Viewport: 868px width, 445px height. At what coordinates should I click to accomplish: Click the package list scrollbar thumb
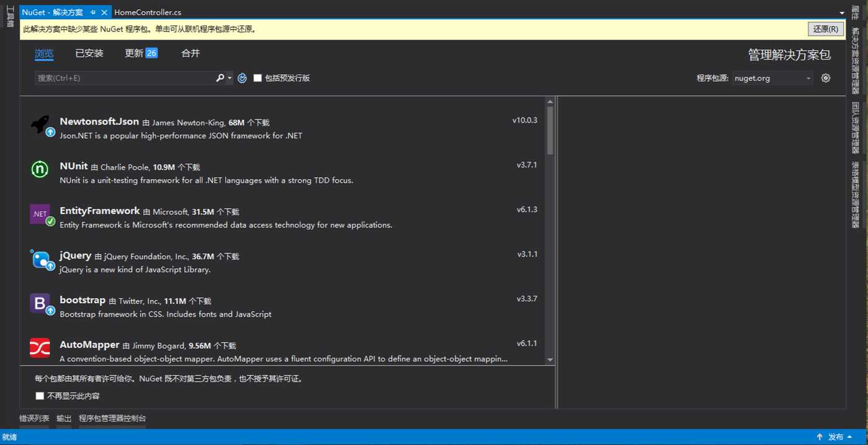click(x=550, y=131)
